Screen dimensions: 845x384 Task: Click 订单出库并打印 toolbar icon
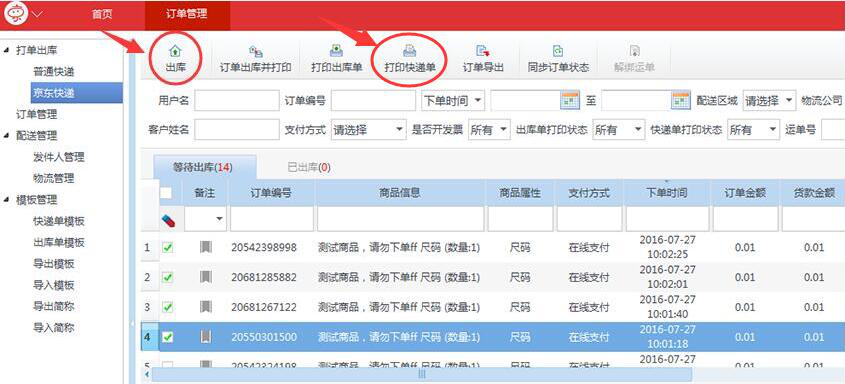coord(255,51)
